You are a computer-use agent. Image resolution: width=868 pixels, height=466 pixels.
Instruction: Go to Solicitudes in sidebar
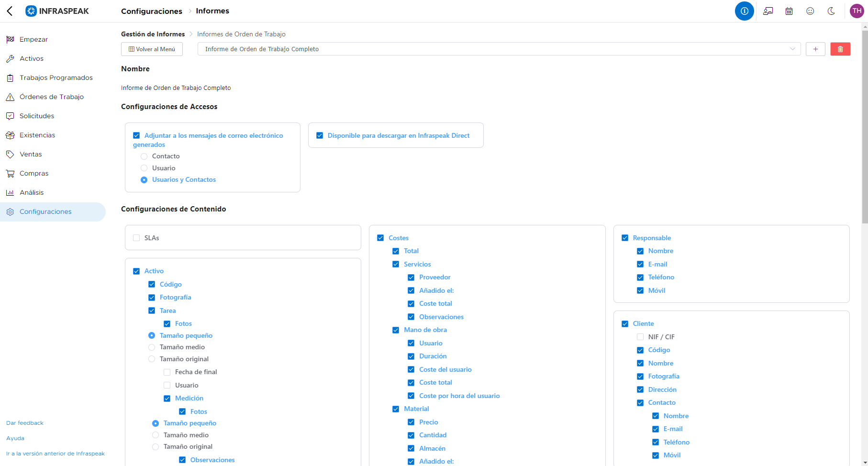pos(53,116)
